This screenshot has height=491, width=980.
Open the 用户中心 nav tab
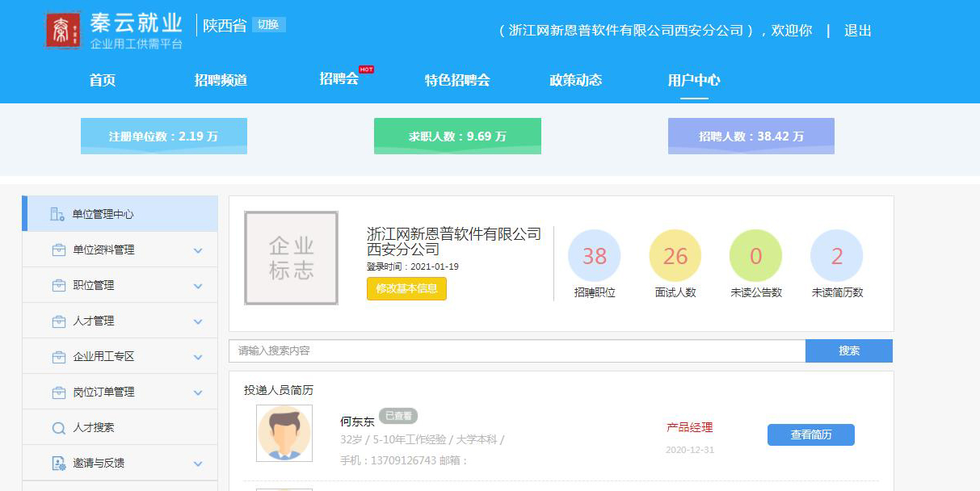pyautogui.click(x=694, y=80)
